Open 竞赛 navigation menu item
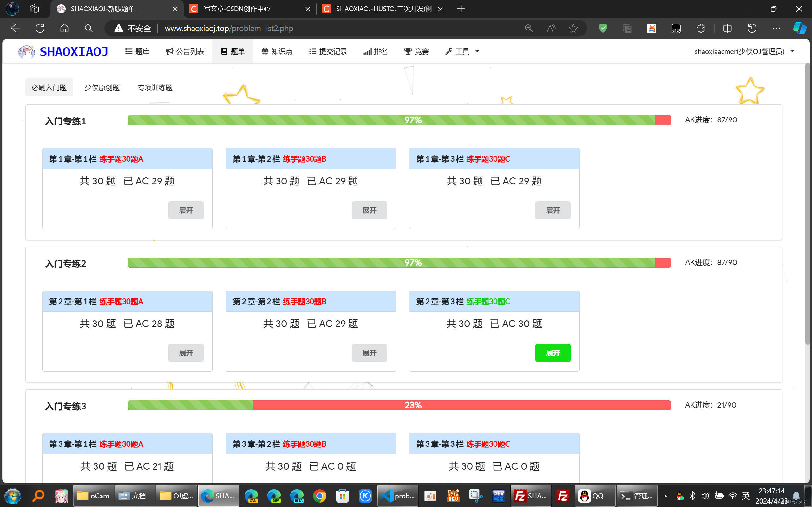Screen dimensions: 812x507 click(416, 51)
